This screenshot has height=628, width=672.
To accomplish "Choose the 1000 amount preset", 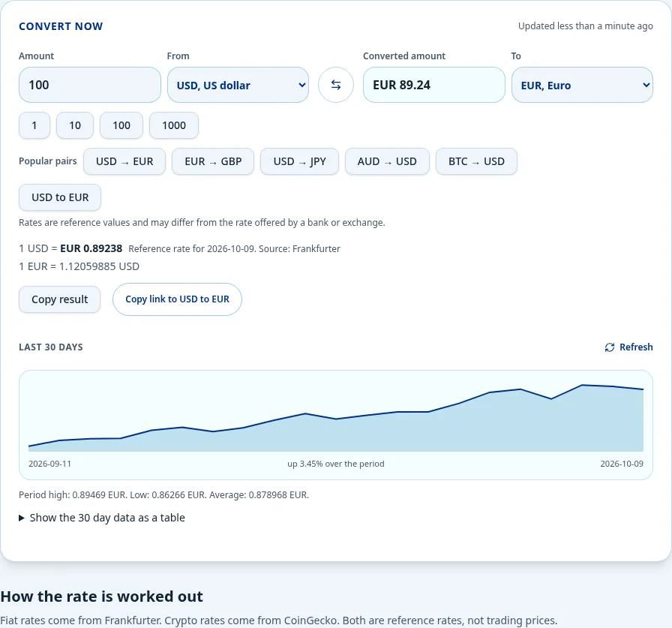I will [173, 125].
